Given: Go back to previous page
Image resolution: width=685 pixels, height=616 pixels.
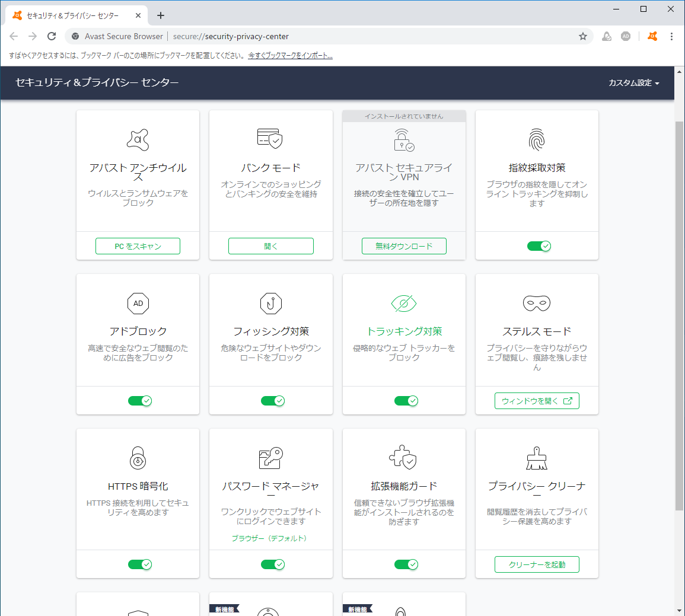Looking at the screenshot, I should (x=14, y=36).
